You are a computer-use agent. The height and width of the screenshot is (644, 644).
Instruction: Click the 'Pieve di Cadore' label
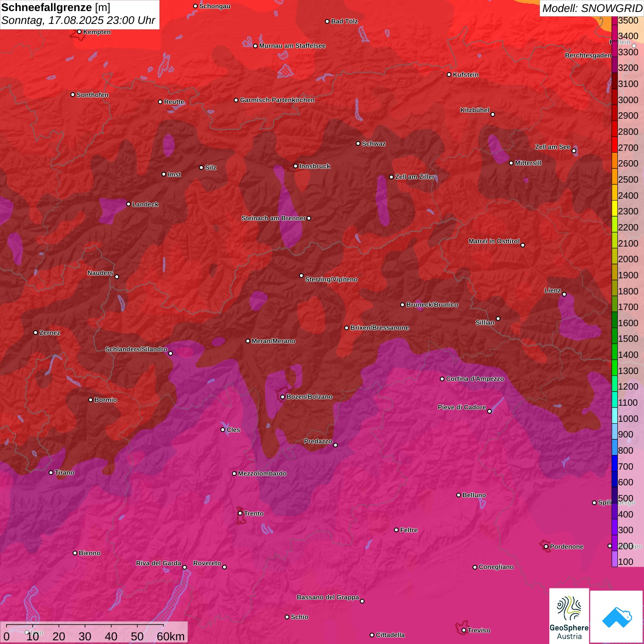[462, 407]
